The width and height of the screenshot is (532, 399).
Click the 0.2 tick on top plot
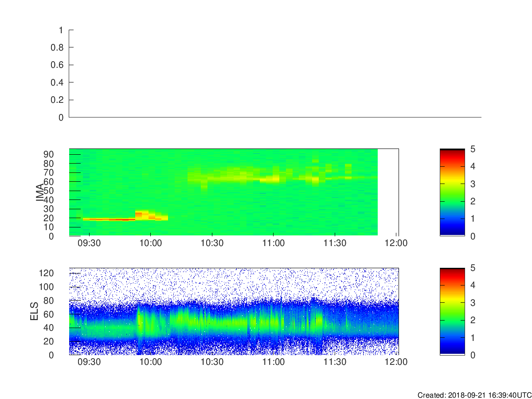point(58,100)
